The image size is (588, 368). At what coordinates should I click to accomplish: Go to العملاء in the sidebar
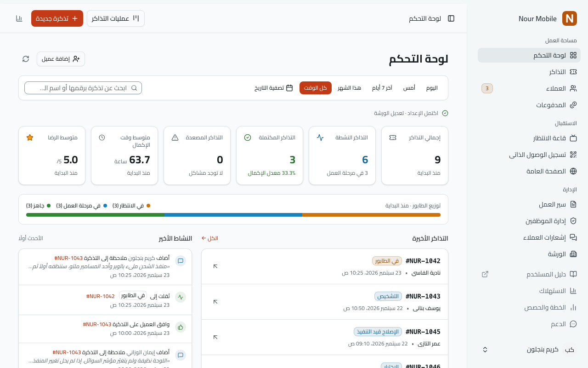click(529, 88)
